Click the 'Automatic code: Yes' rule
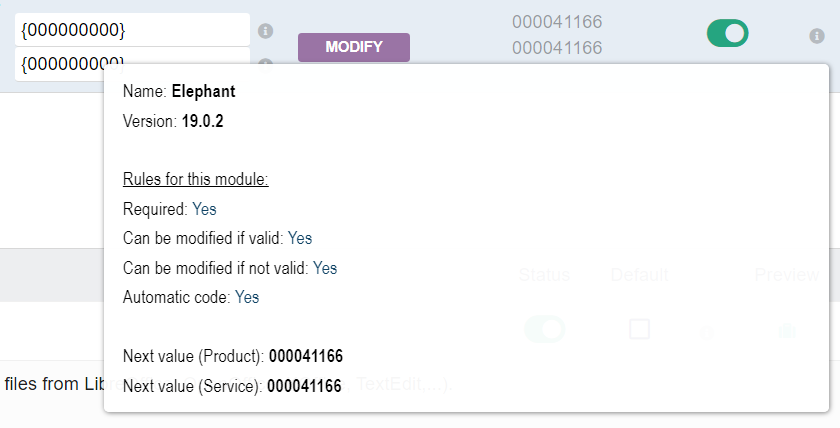The height and width of the screenshot is (428, 840). 191,297
